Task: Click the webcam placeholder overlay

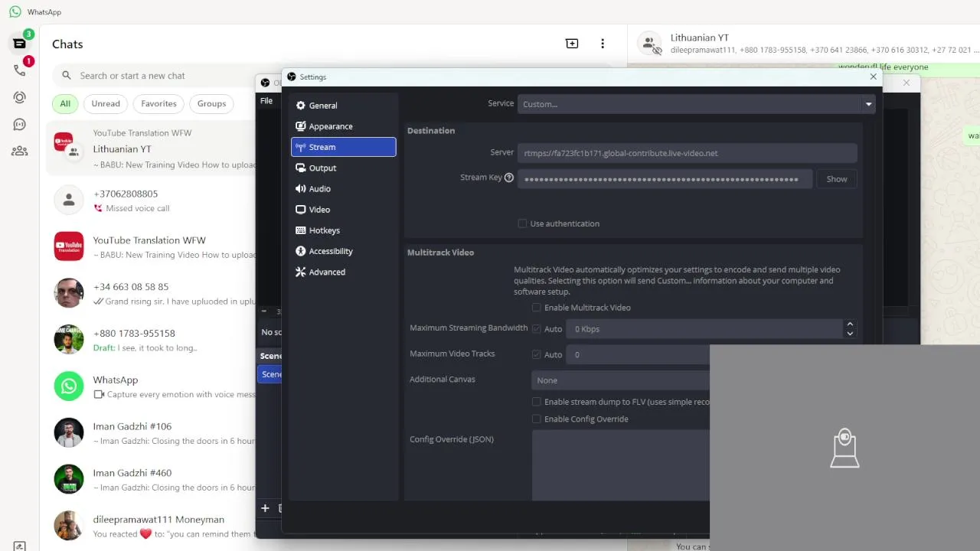Action: click(x=844, y=448)
